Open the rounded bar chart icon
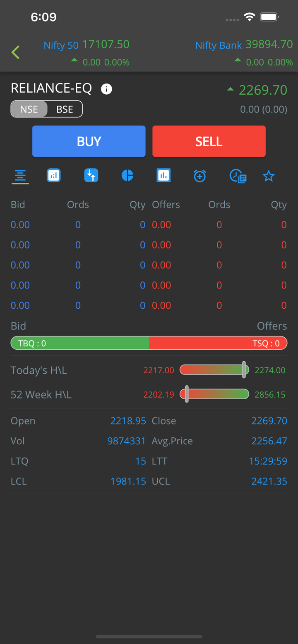Image resolution: width=298 pixels, height=644 pixels. tap(54, 176)
